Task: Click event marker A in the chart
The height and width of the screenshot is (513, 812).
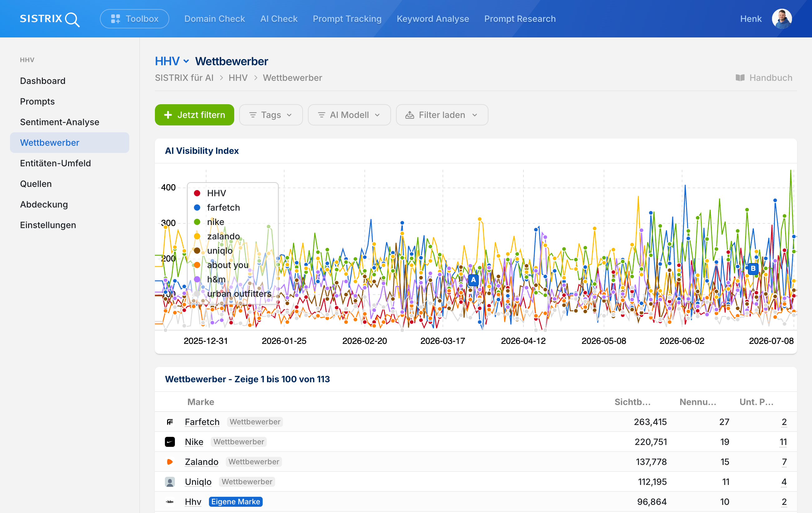Action: [x=473, y=280]
